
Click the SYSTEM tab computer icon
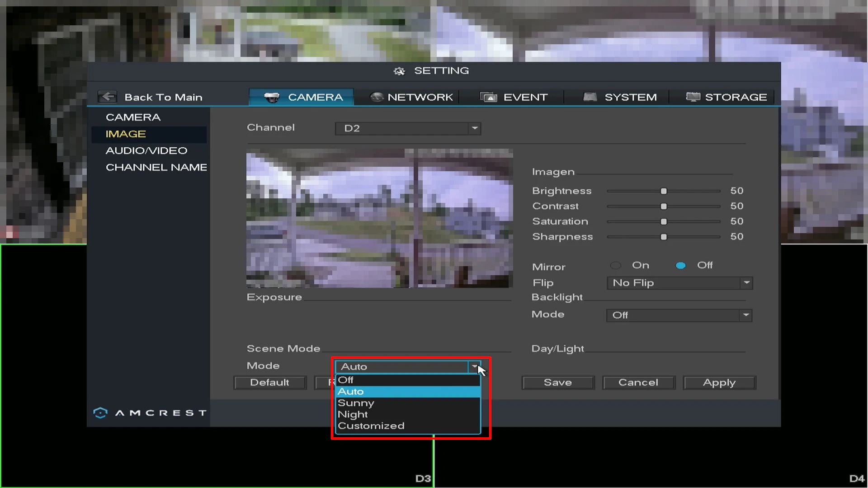click(590, 97)
